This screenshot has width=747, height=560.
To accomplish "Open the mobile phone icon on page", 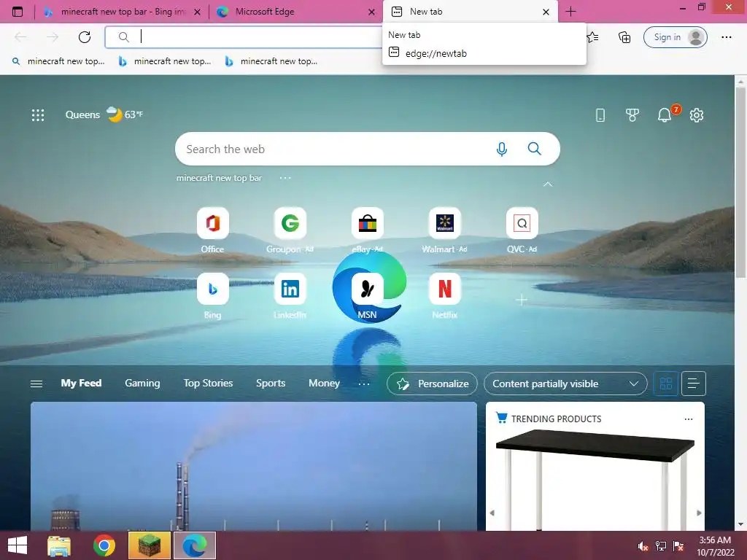I will pos(600,114).
